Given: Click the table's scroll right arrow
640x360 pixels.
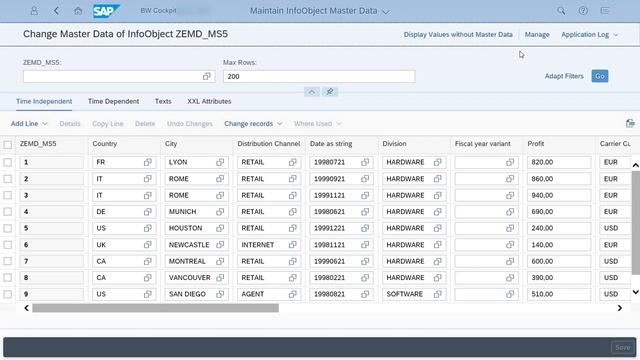Looking at the screenshot, I should [x=620, y=308].
